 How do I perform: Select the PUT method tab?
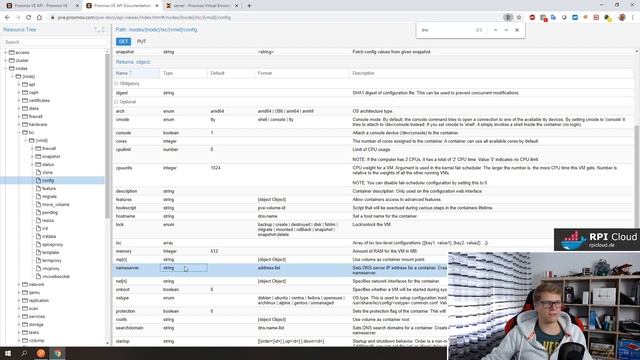[x=141, y=42]
